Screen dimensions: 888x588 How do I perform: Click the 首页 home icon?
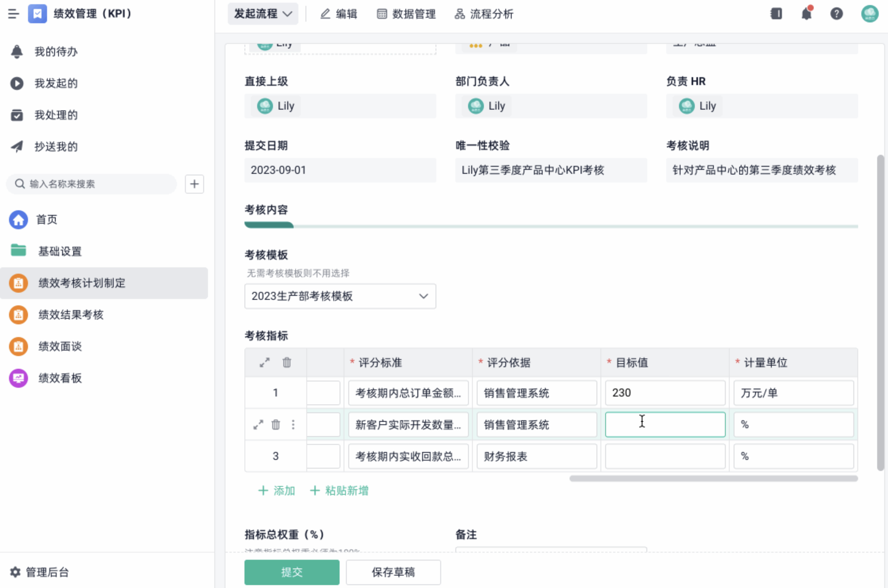pyautogui.click(x=18, y=220)
